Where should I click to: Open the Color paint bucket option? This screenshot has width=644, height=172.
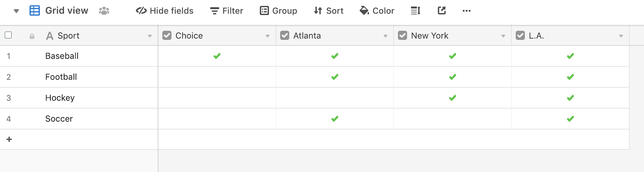tap(377, 11)
